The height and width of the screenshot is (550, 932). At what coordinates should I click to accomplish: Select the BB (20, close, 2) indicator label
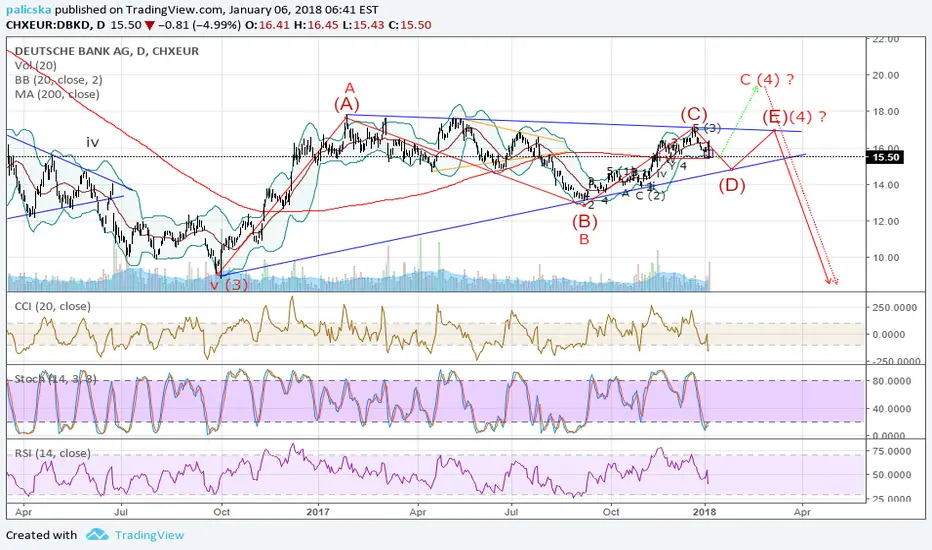pyautogui.click(x=59, y=80)
